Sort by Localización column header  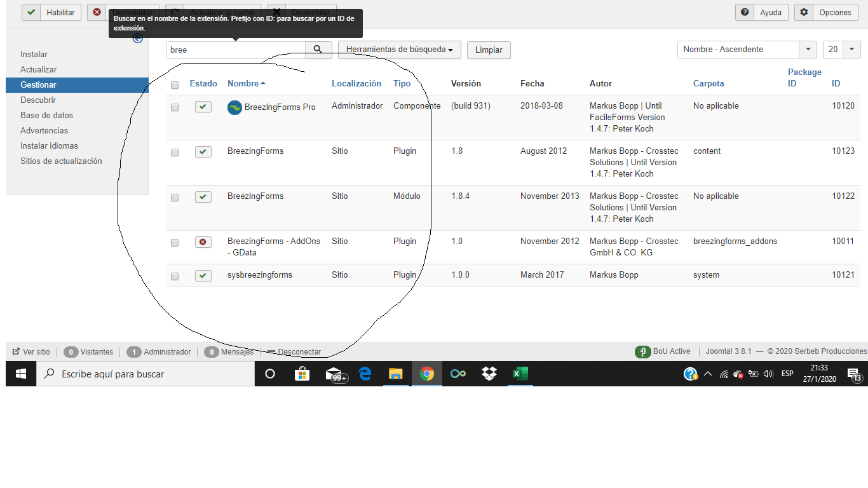(356, 84)
